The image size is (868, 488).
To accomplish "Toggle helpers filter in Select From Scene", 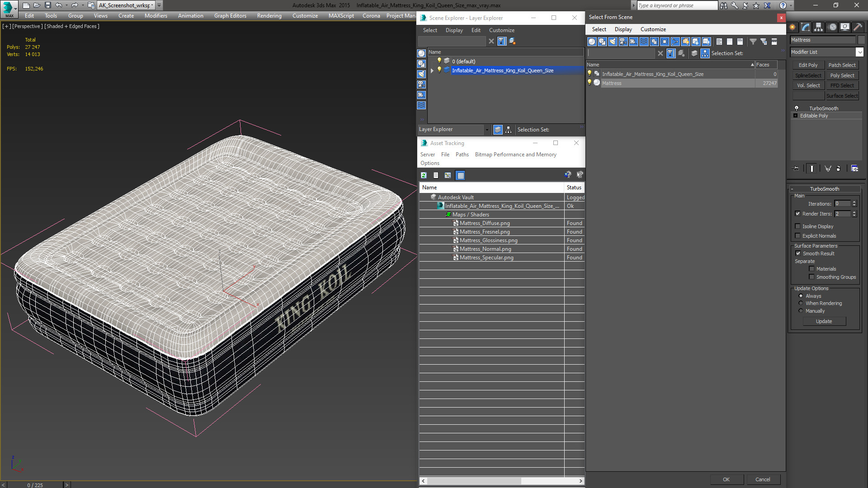I will [x=633, y=42].
